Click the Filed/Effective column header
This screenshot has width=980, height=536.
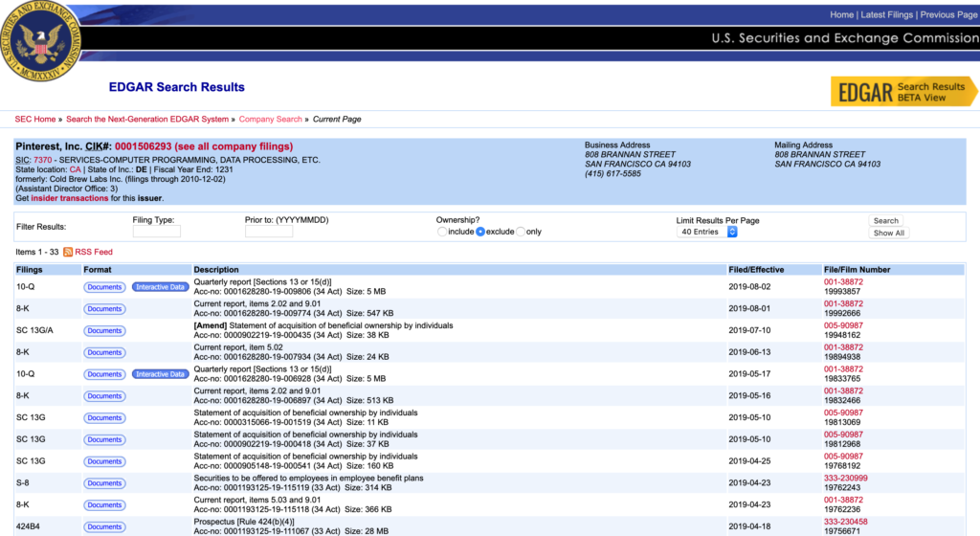[x=756, y=270]
